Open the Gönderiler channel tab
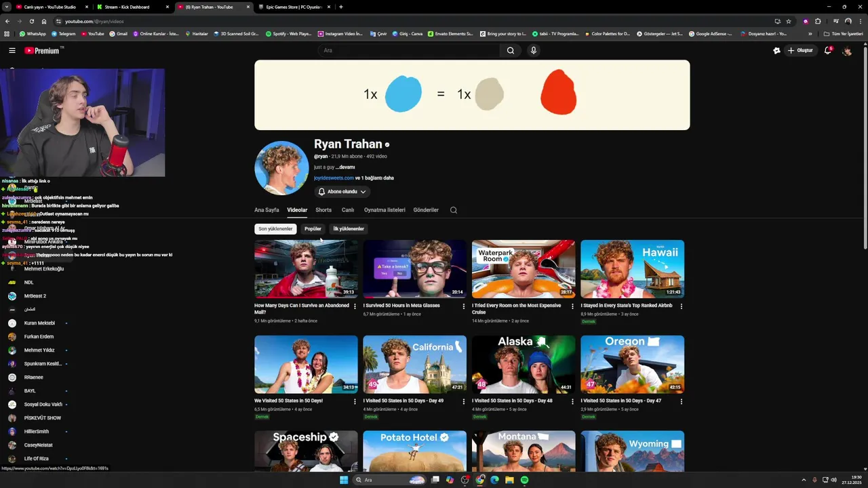868x488 pixels. click(x=426, y=210)
